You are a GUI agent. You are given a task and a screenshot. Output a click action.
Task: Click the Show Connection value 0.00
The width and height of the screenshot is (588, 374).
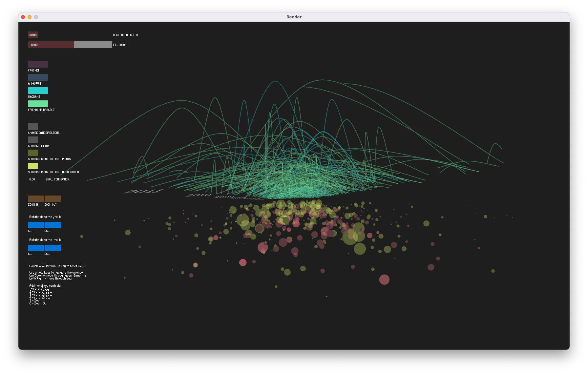pos(32,179)
